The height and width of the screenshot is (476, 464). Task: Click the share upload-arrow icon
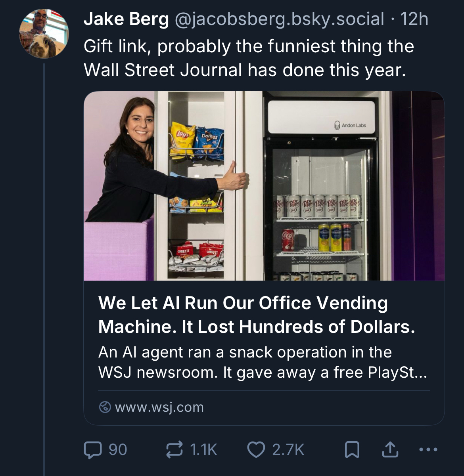pos(390,449)
